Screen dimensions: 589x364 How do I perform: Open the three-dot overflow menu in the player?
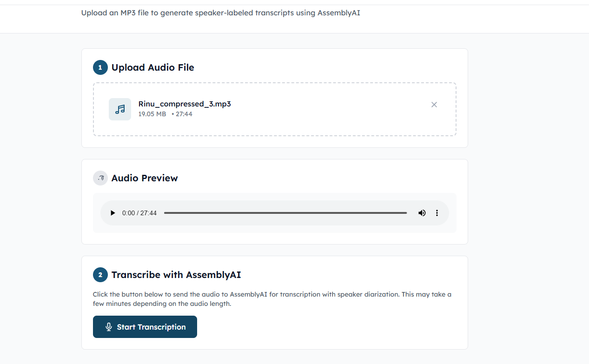click(437, 212)
